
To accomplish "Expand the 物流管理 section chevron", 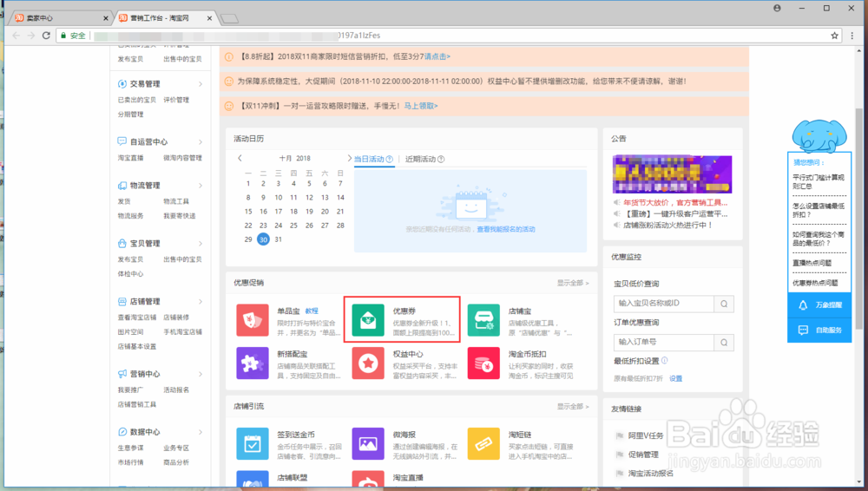I will 201,186.
